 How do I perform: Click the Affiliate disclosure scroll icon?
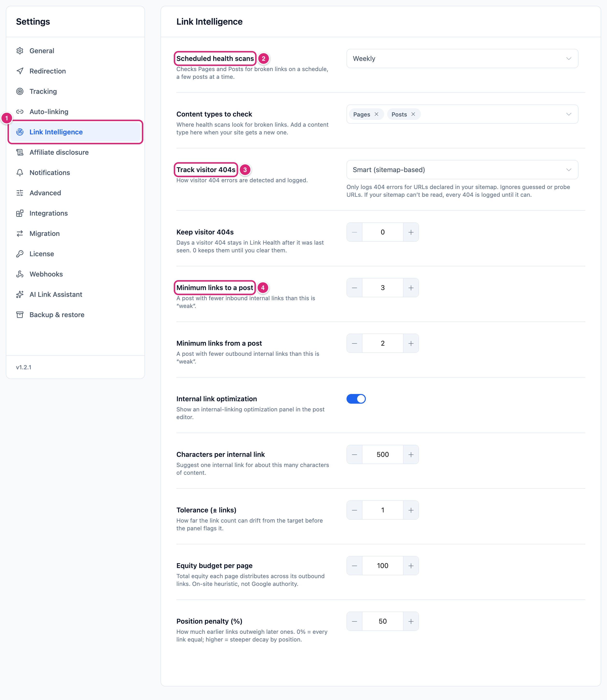coord(20,153)
